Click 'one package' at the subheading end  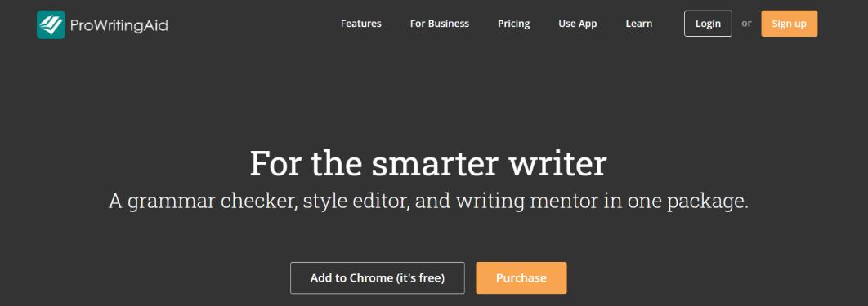[688, 202]
